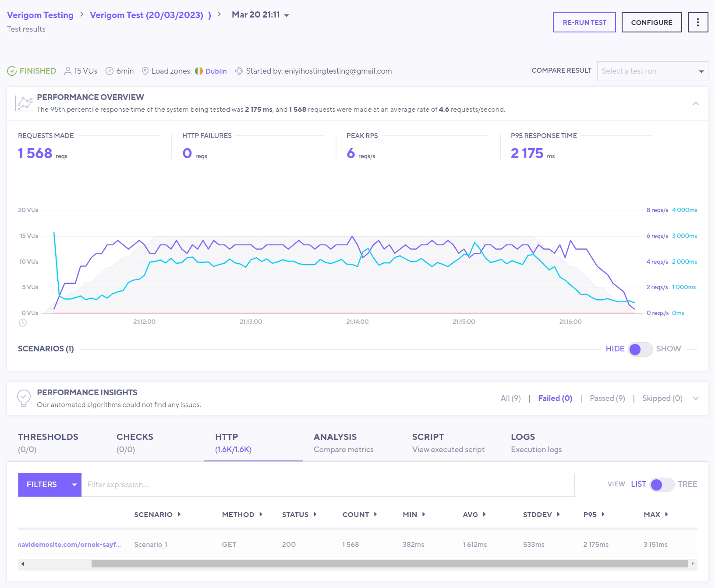Click the RE-RUN TEST button

click(584, 22)
